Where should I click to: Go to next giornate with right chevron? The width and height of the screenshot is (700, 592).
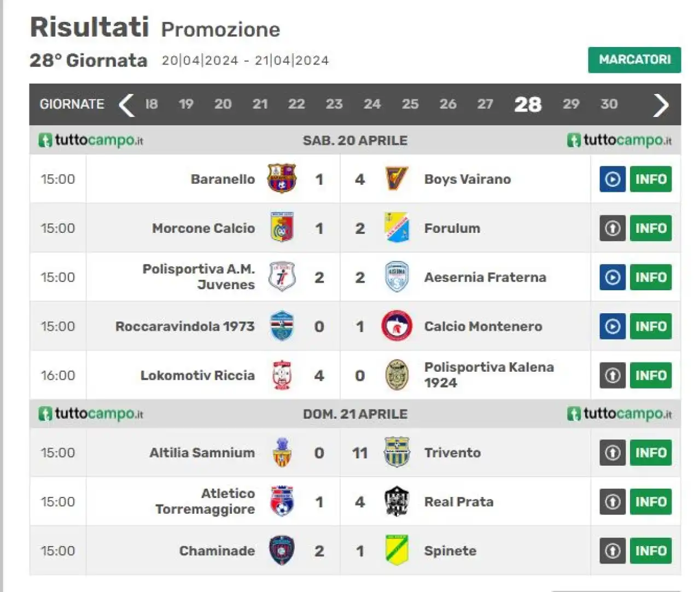click(661, 104)
